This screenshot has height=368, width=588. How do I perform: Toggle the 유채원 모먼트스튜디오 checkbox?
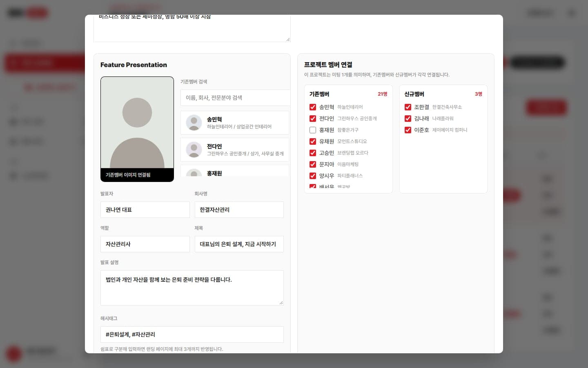pos(313,141)
